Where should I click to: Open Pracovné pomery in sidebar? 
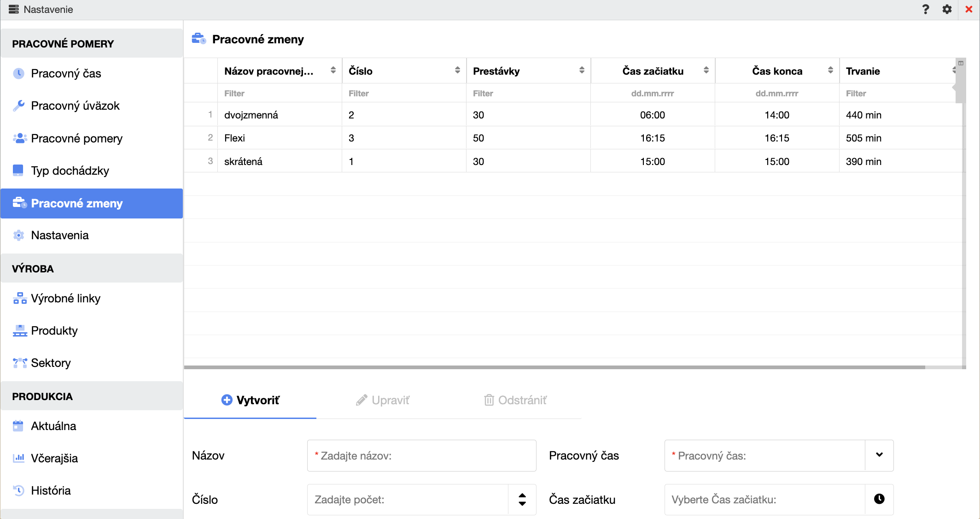(x=76, y=138)
